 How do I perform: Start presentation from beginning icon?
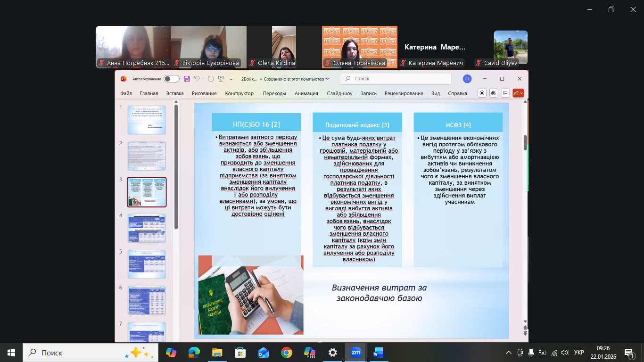[x=221, y=79]
